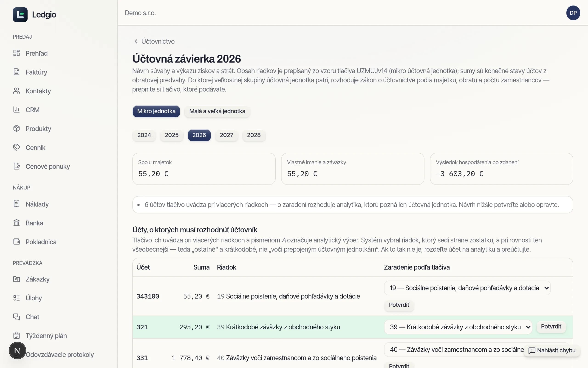
Task: Open row dropdown for account 331
Action: point(476,350)
